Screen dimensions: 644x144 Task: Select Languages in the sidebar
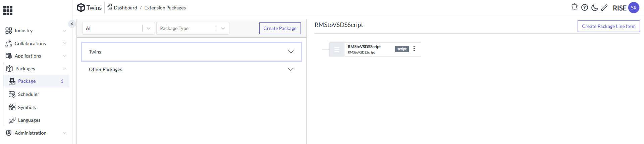click(29, 120)
